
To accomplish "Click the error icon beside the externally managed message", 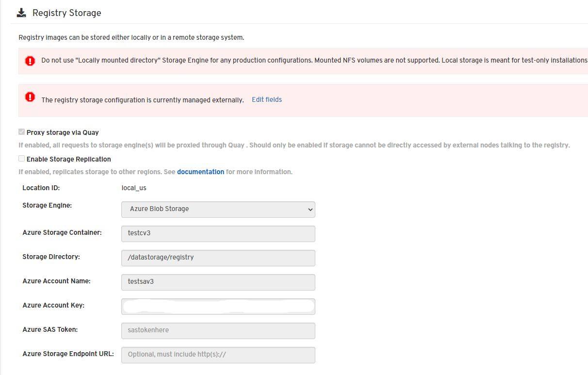I will 30,97.
